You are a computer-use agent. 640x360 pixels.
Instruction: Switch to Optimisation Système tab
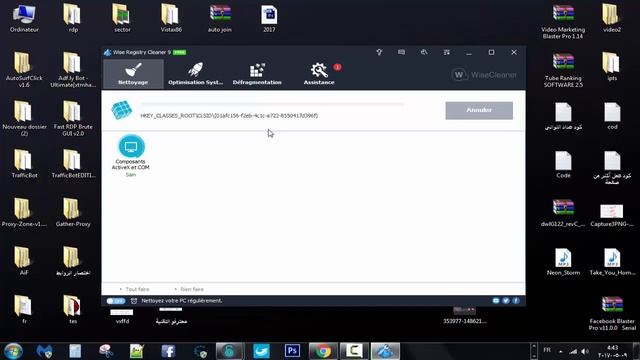(x=196, y=74)
